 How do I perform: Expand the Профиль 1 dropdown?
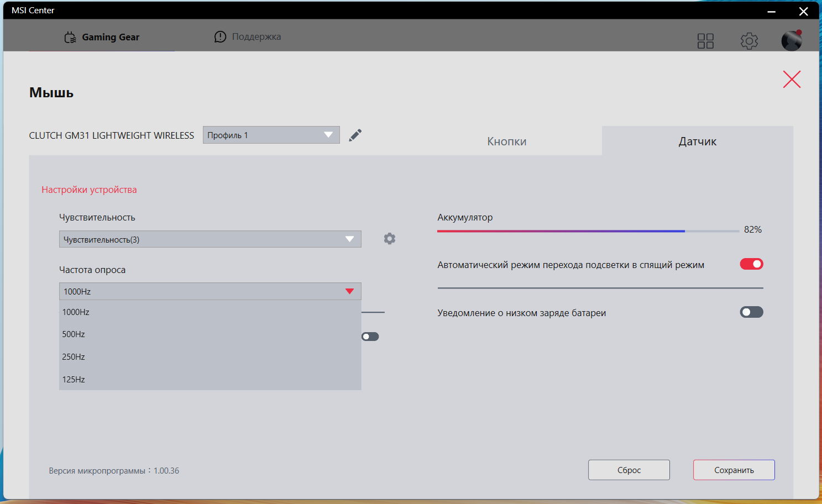click(271, 135)
